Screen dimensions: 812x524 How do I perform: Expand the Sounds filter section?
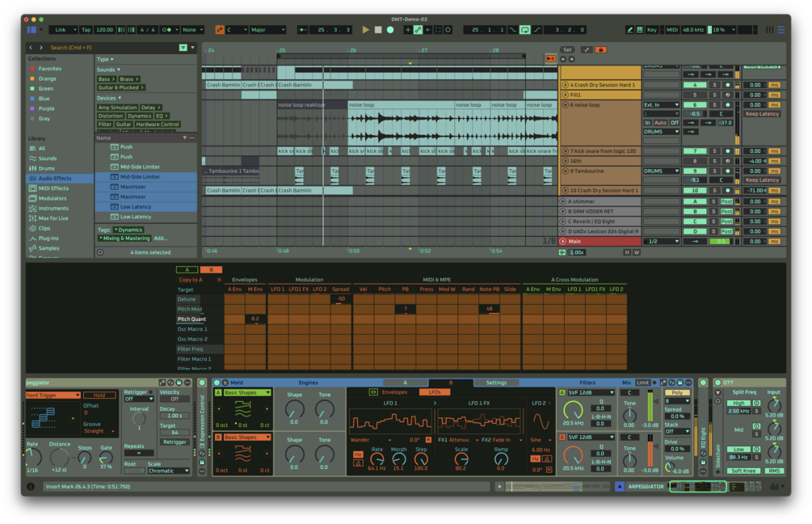point(108,70)
